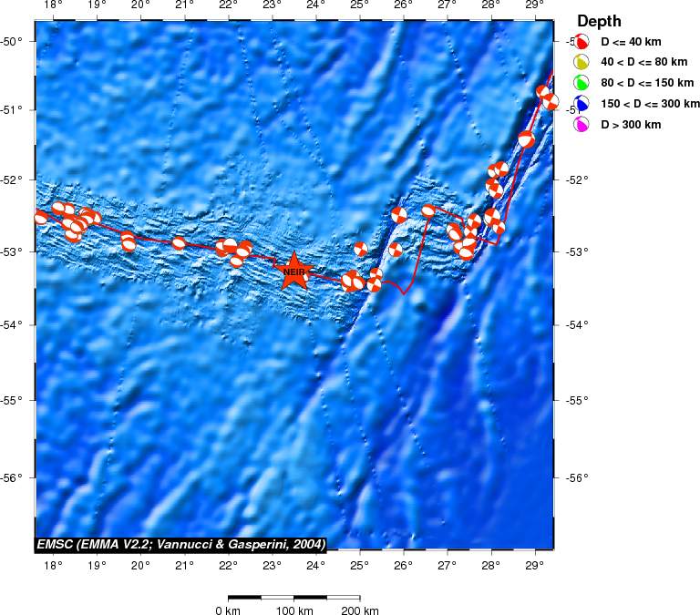This screenshot has height=615, width=700.
Task: Click the red NEIR epicenter star
Action: [x=293, y=272]
